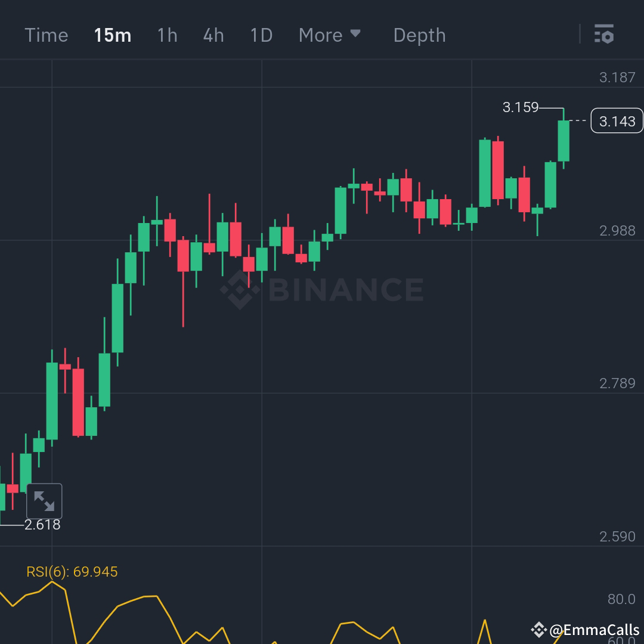Screen dimensions: 644x644
Task: Switch to the 1h timeframe
Action: pos(166,35)
